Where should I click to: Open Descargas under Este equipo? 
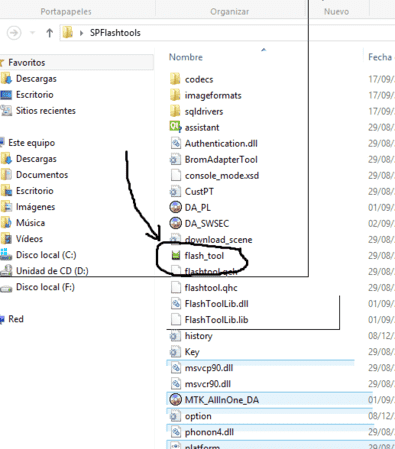36,159
